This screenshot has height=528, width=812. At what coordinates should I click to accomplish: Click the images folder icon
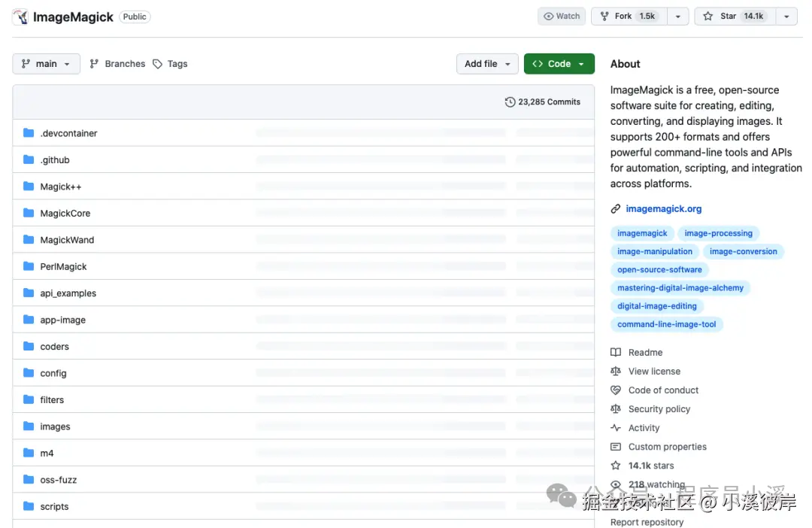tap(29, 426)
